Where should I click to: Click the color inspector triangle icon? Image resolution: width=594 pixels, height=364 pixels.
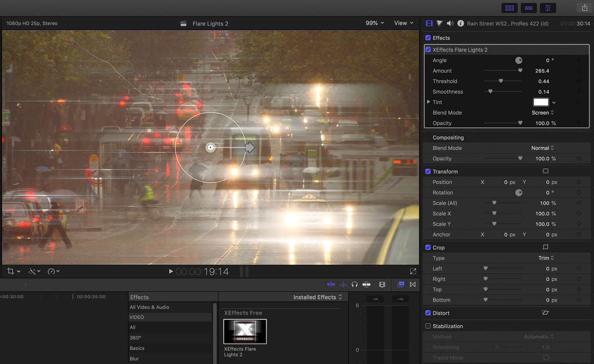coord(439,24)
